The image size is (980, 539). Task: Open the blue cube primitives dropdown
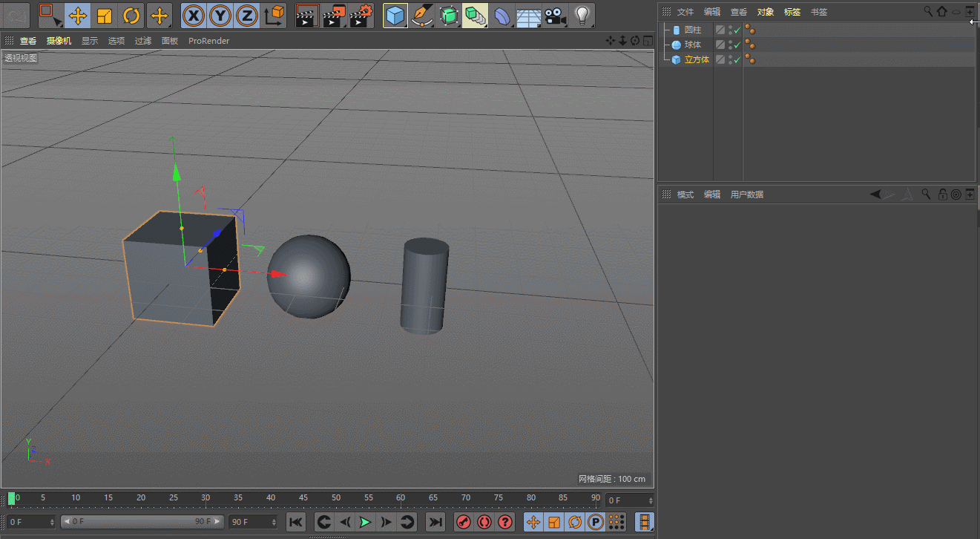pyautogui.click(x=395, y=15)
